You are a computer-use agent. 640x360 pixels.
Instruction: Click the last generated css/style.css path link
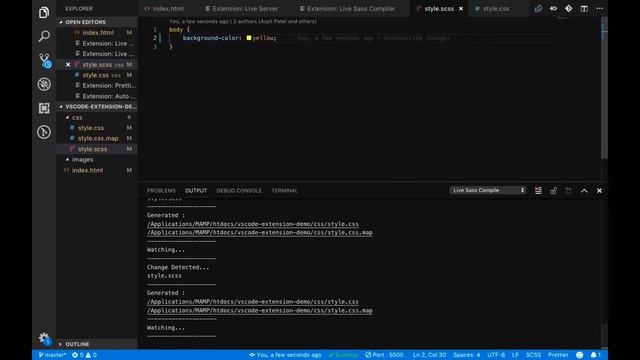[253, 302]
